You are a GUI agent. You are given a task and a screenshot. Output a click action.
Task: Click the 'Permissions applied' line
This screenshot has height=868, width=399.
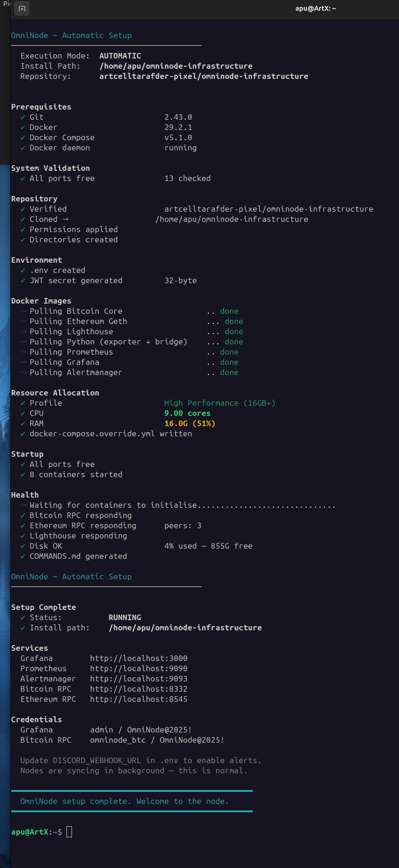pos(74,229)
